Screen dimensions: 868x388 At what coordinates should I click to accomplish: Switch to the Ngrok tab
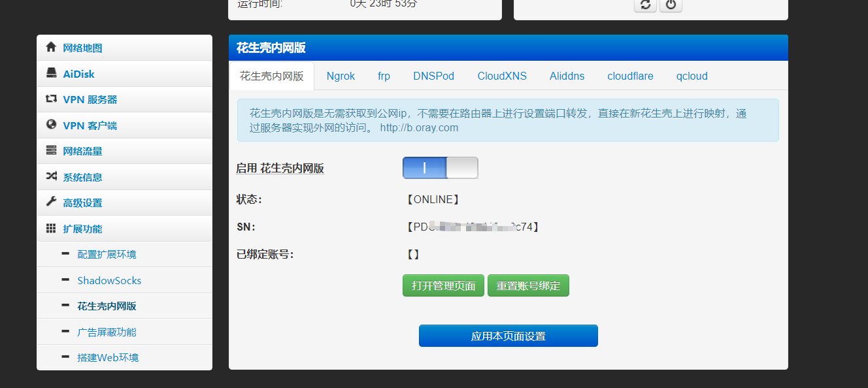pyautogui.click(x=341, y=76)
